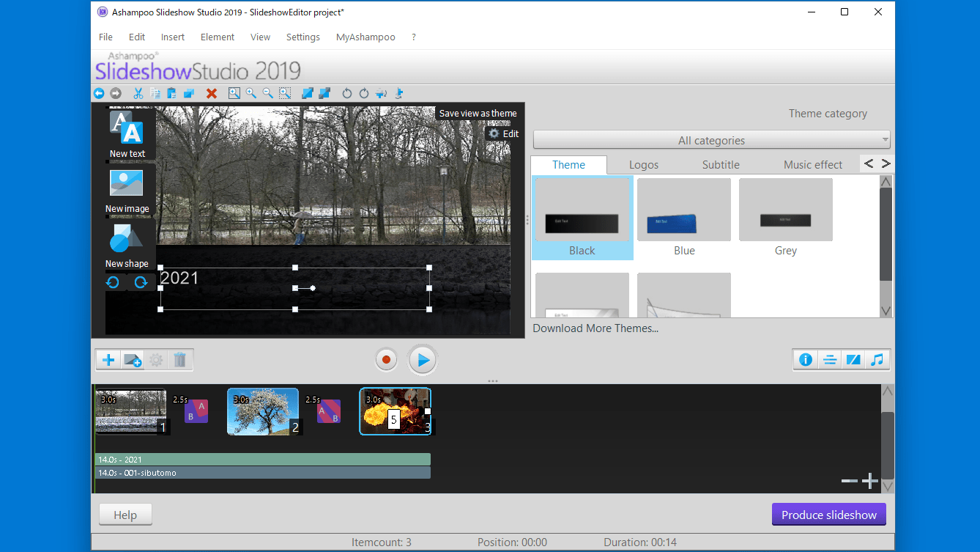Click transition between slides 1 and 2
Image resolution: width=980 pixels, height=552 pixels.
pyautogui.click(x=196, y=411)
